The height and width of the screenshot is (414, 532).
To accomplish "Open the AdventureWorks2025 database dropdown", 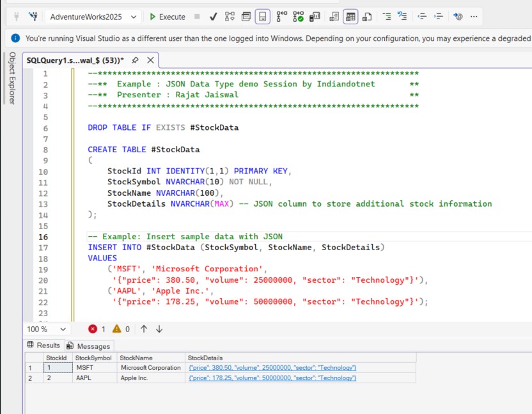I will point(132,16).
